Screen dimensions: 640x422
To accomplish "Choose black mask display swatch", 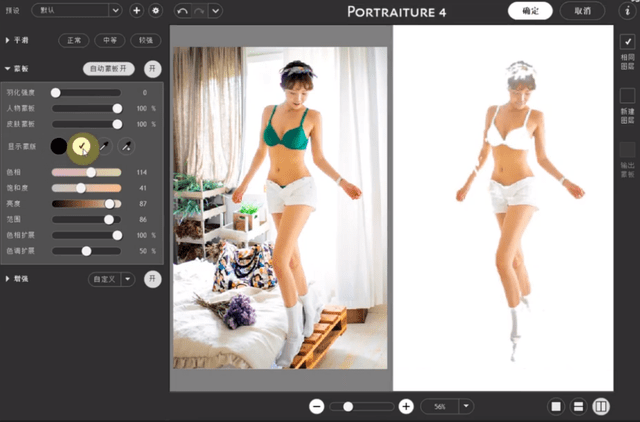I will point(59,146).
